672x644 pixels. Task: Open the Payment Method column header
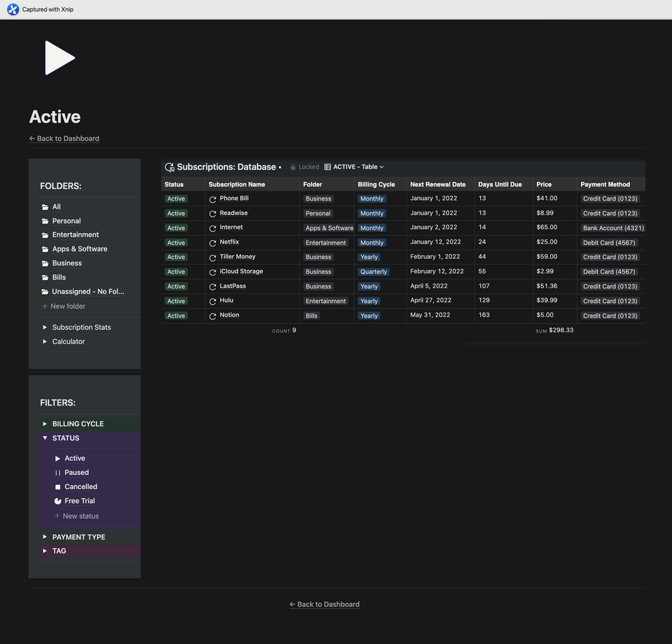611,185
